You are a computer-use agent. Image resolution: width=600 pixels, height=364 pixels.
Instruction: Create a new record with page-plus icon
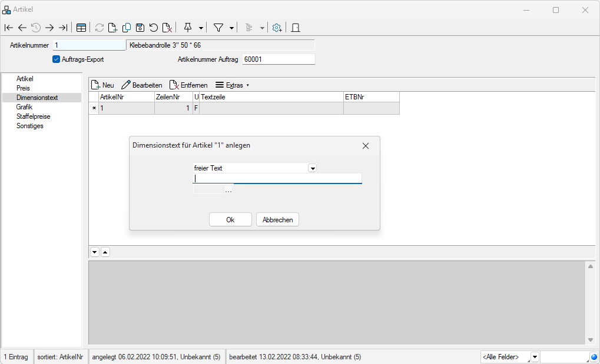[113, 28]
